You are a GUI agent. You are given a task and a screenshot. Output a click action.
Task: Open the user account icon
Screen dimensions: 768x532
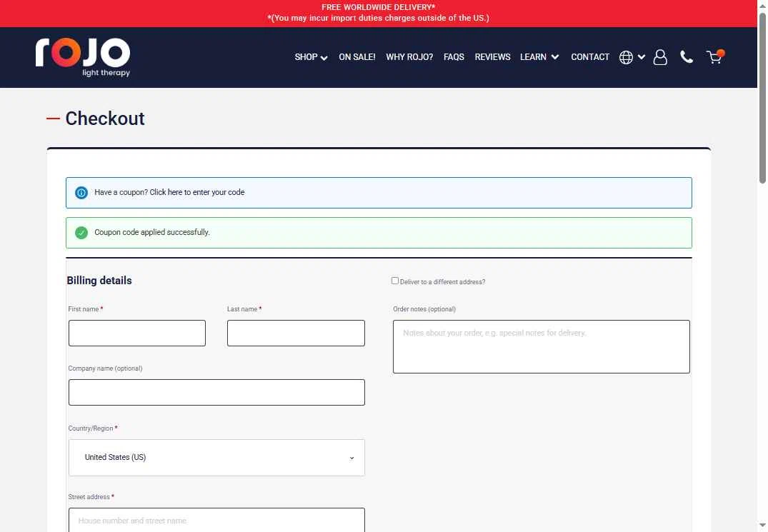coord(660,57)
